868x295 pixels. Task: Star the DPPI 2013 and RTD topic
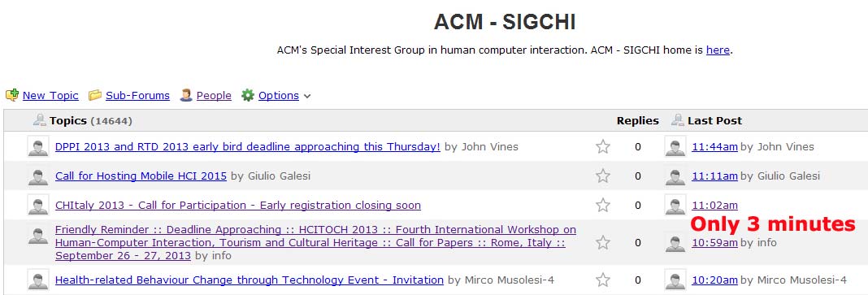tap(603, 146)
